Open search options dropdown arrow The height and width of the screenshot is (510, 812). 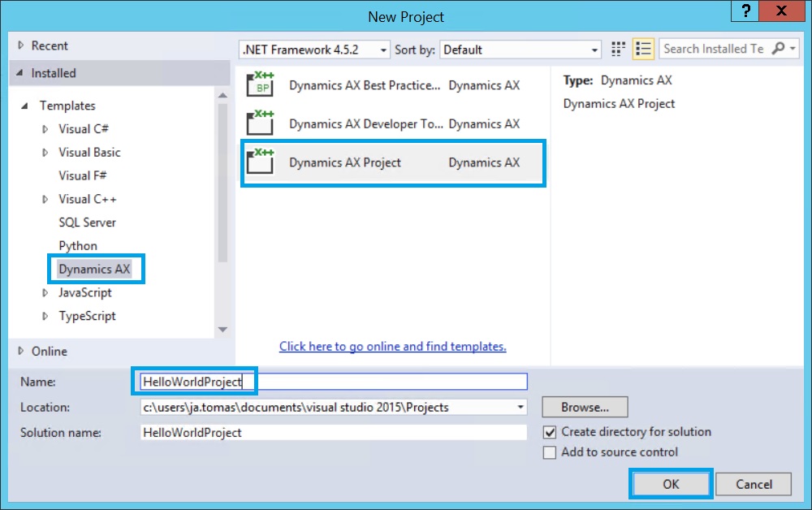[x=793, y=49]
